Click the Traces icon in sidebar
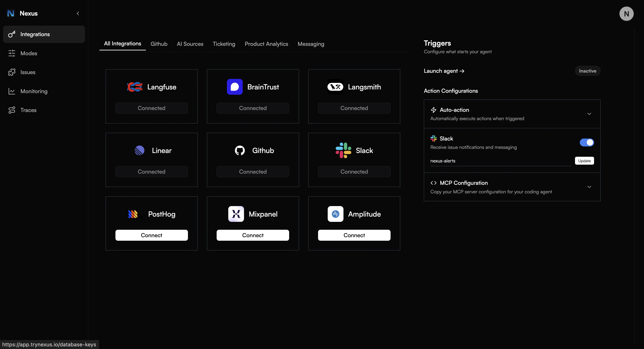Image resolution: width=644 pixels, height=349 pixels. point(12,110)
